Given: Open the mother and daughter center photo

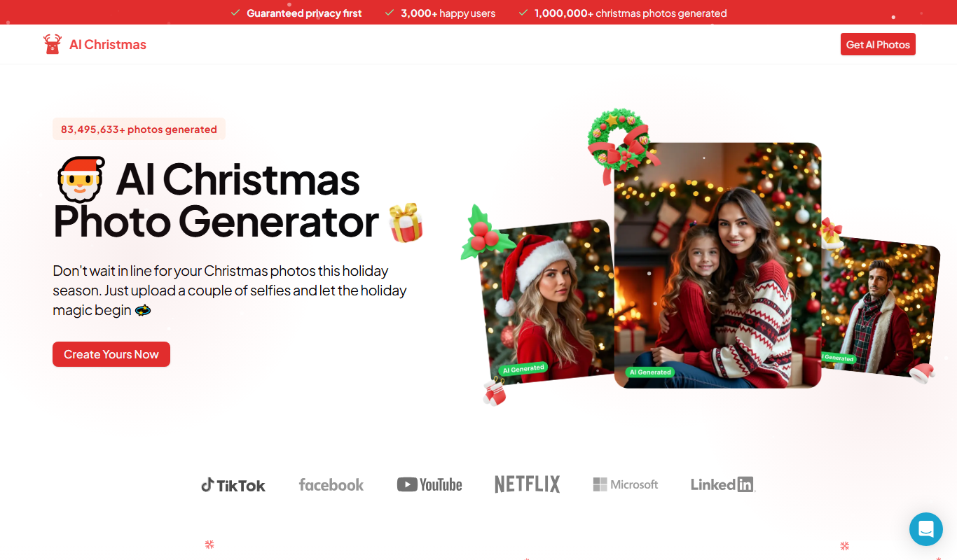Looking at the screenshot, I should (x=717, y=265).
